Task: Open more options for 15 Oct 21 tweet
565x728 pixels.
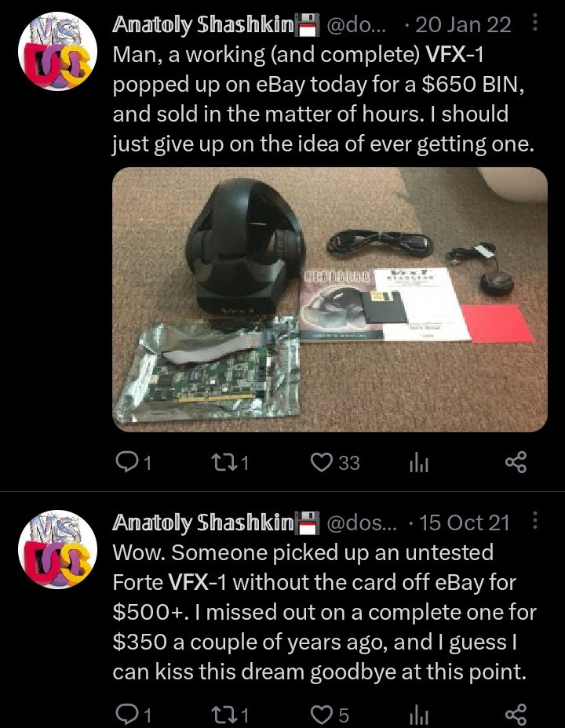Action: (534, 520)
